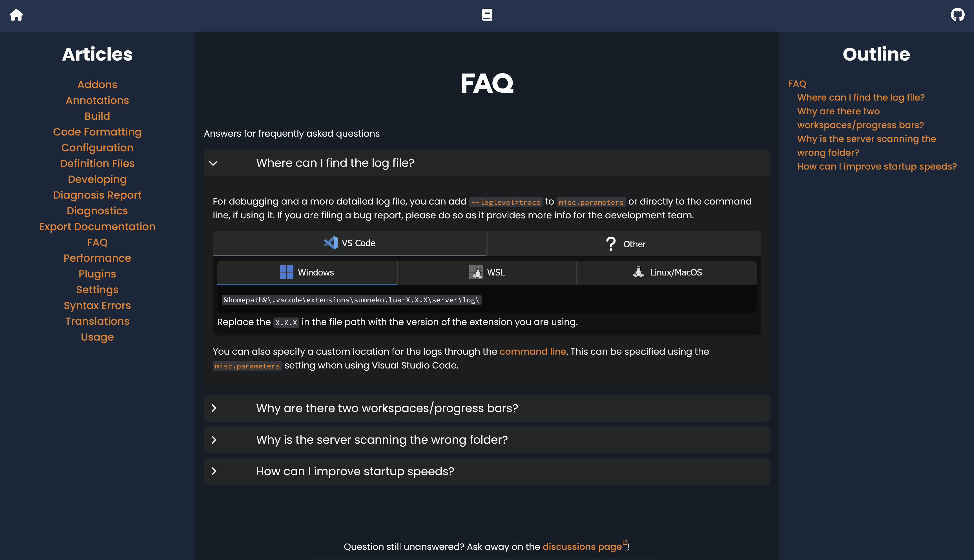Open the wiki book icon in the top bar
The width and height of the screenshot is (974, 560).
tap(487, 15)
